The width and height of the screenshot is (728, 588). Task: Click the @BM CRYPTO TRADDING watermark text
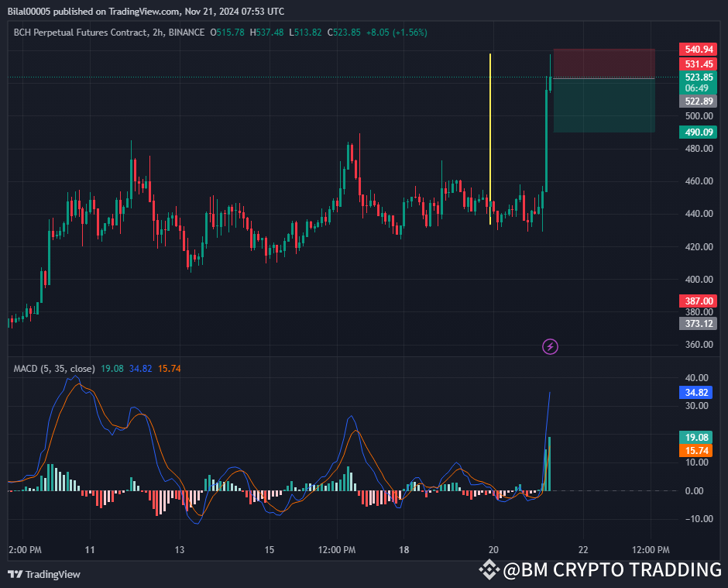[x=612, y=569]
